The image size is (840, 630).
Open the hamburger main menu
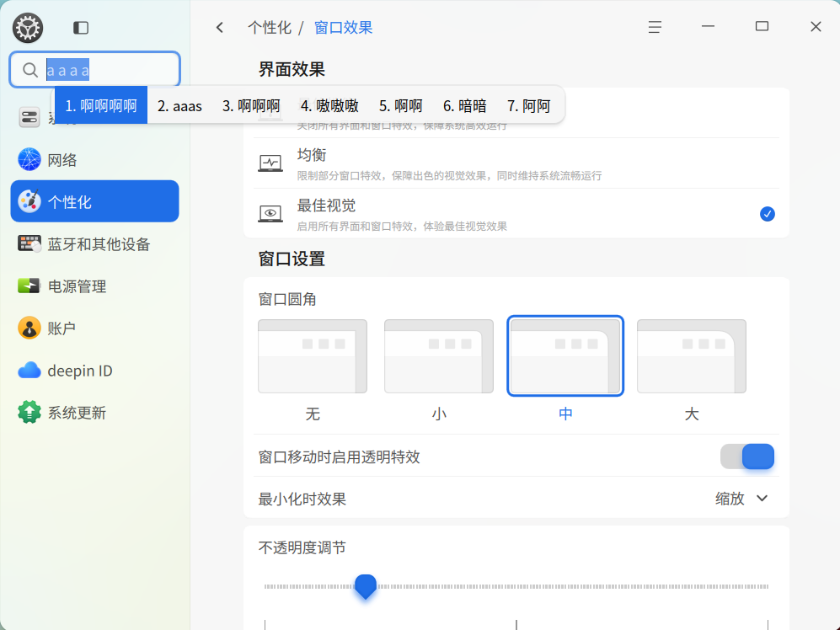click(x=655, y=27)
